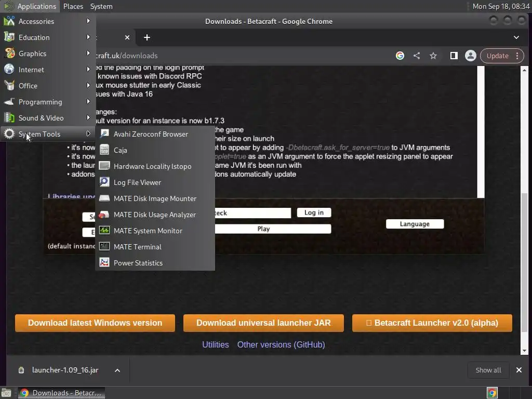Open Power Statistics

[x=155, y=263]
